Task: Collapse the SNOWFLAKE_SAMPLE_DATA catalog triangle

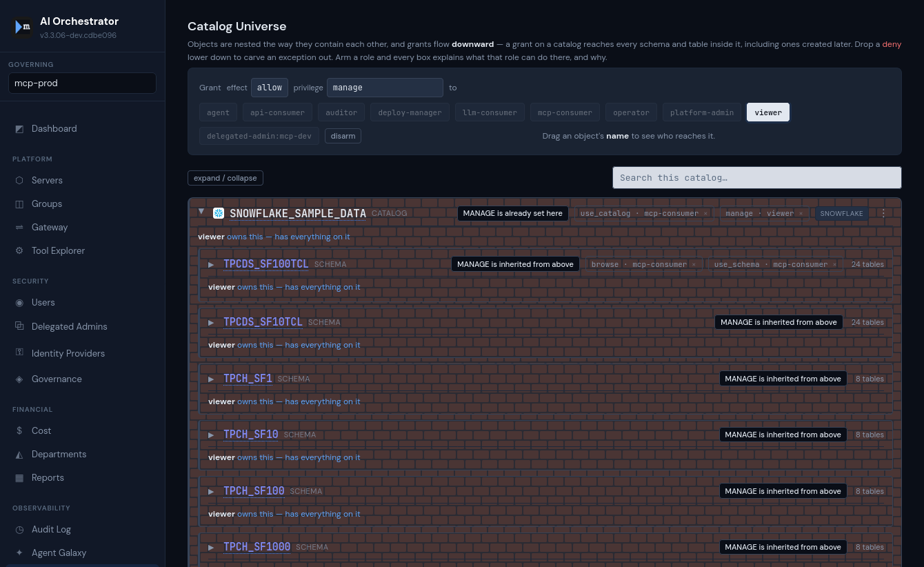Action: [x=201, y=212]
